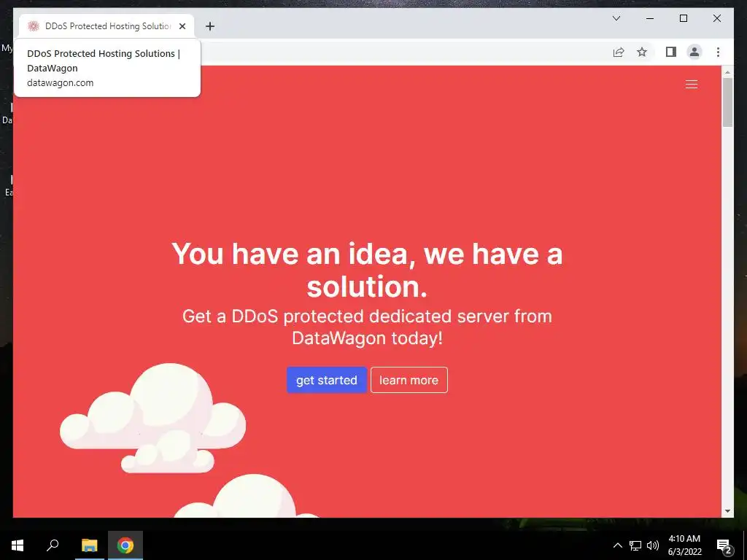Maximize the Chrome window
The height and width of the screenshot is (560, 747).
pyautogui.click(x=683, y=18)
